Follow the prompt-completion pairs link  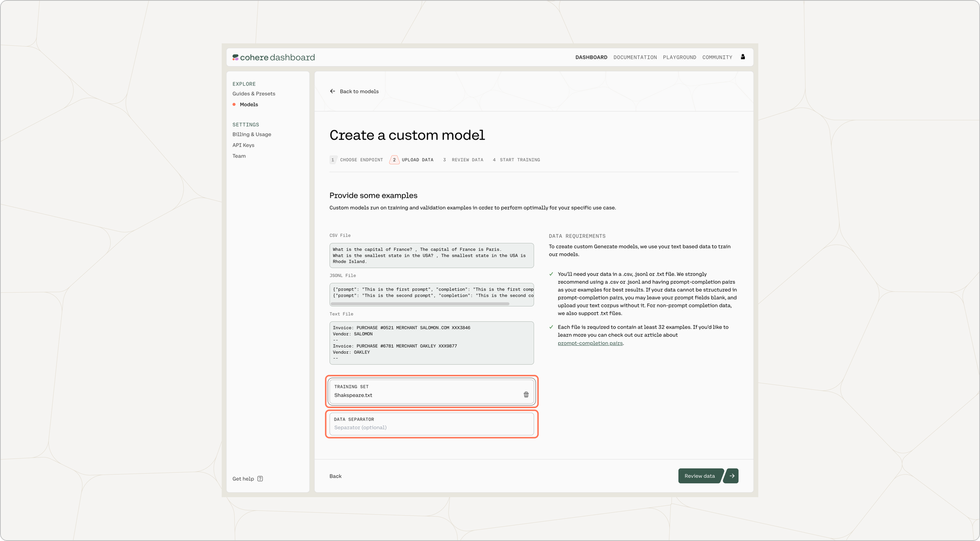point(590,343)
